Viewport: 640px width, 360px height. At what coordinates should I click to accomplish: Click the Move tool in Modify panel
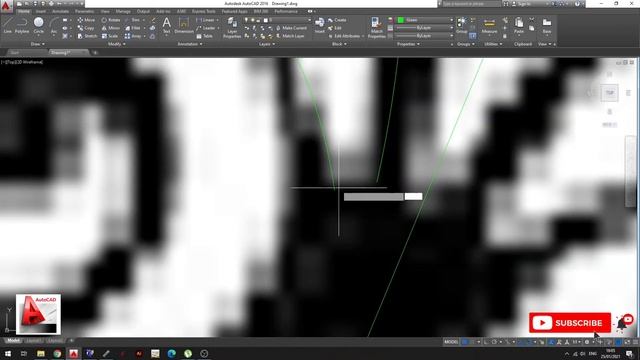pyautogui.click(x=86, y=20)
